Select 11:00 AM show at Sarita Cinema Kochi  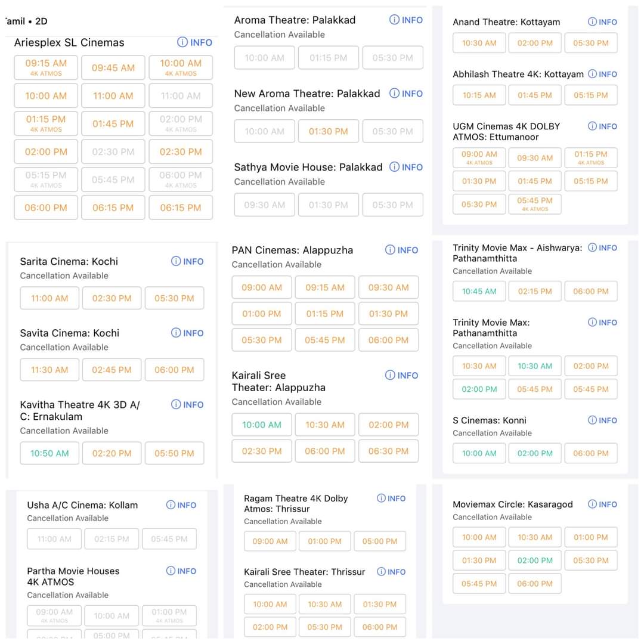(x=49, y=298)
